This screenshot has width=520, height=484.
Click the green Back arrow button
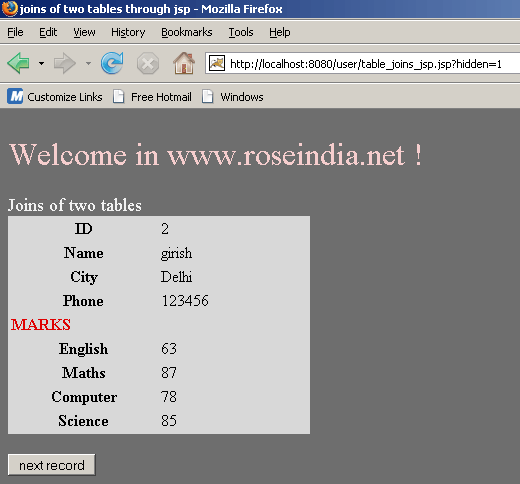click(x=19, y=63)
